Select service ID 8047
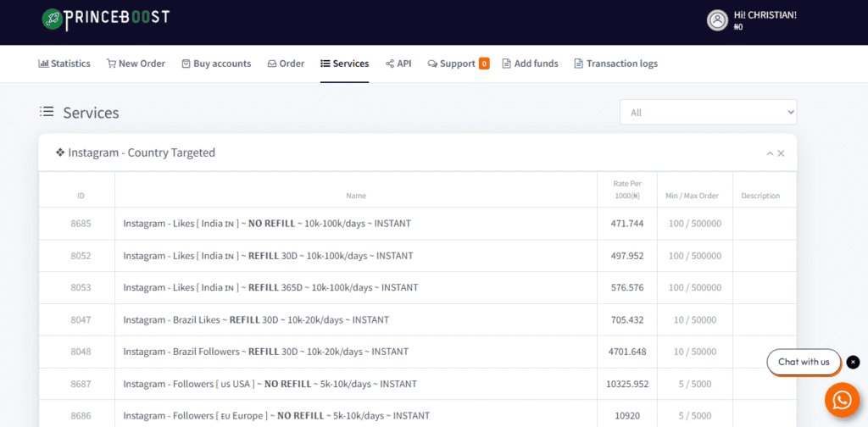This screenshot has height=427, width=868. tap(81, 319)
